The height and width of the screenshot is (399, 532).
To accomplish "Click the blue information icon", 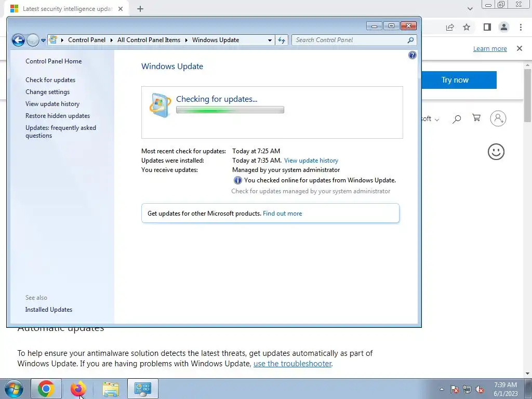I will pos(238,180).
